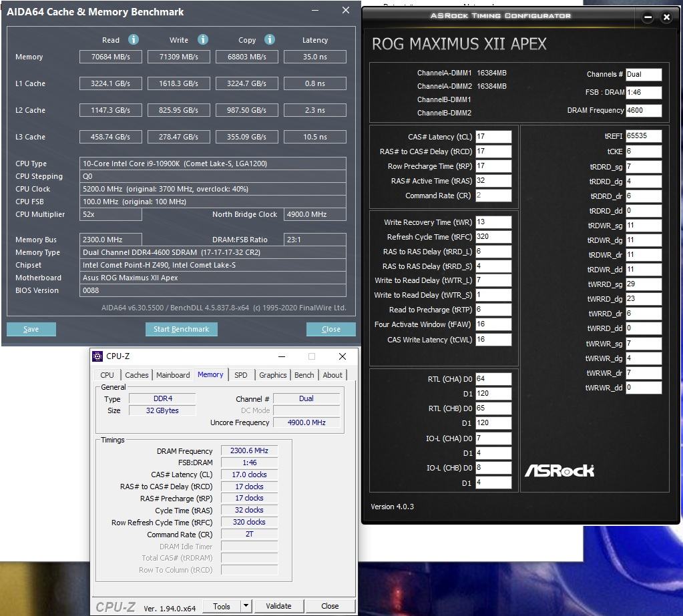This screenshot has height=616, width=683.
Task: Open the SPD tab in CPU-Z
Action: click(241, 375)
